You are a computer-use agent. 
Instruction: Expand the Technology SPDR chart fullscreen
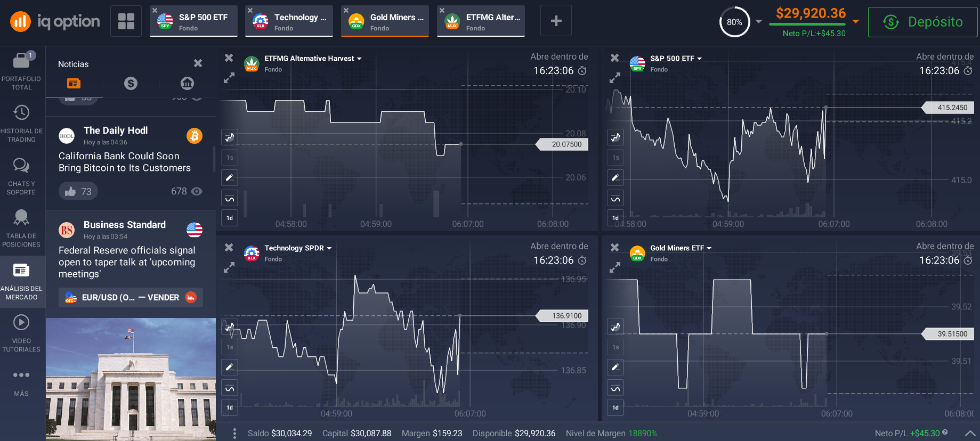click(229, 268)
